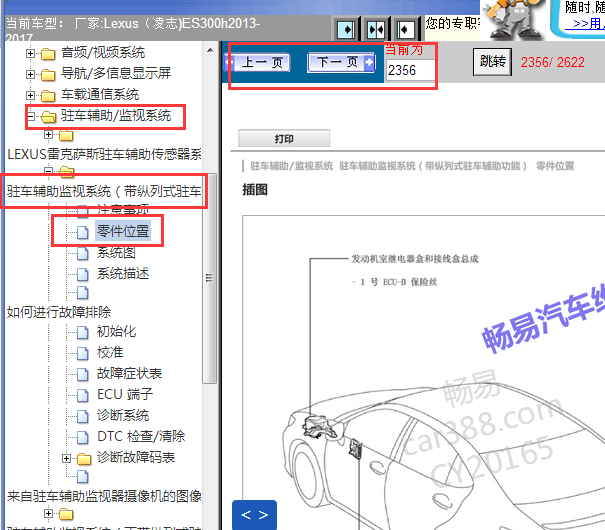605x530 pixels.
Task: Expand the LEXUS雷克萨斯驻车辅助传感器 subfolder
Action: click(x=48, y=135)
